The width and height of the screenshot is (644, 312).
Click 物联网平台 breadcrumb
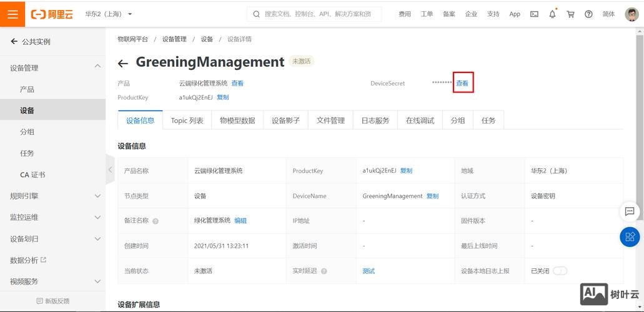[x=132, y=39]
